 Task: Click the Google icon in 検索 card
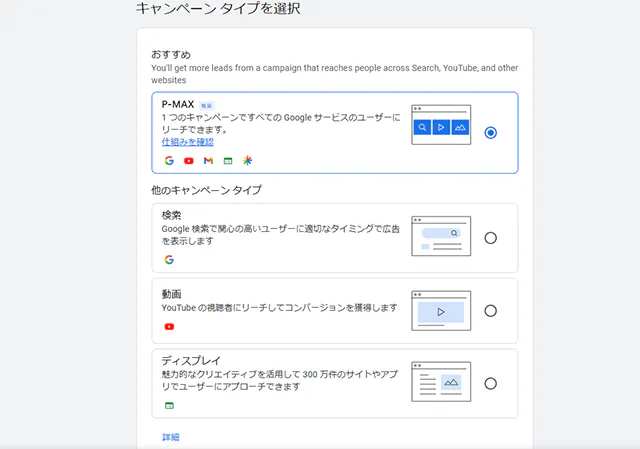(169, 260)
